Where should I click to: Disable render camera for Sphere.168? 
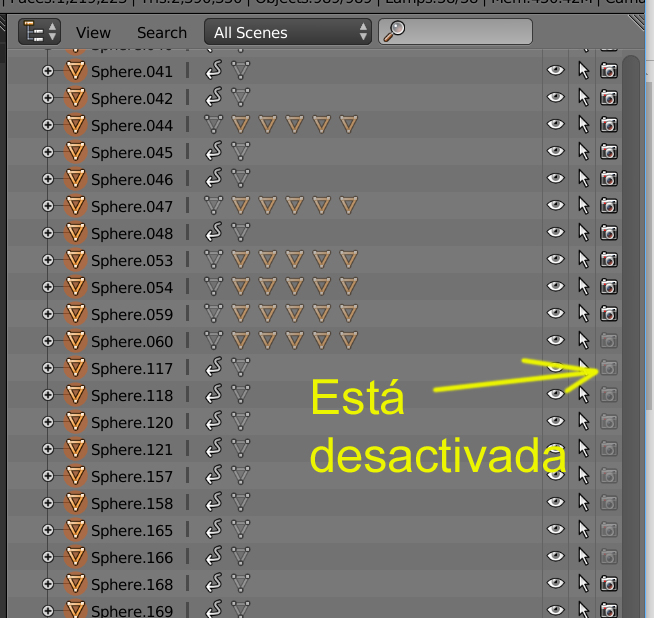click(x=609, y=583)
